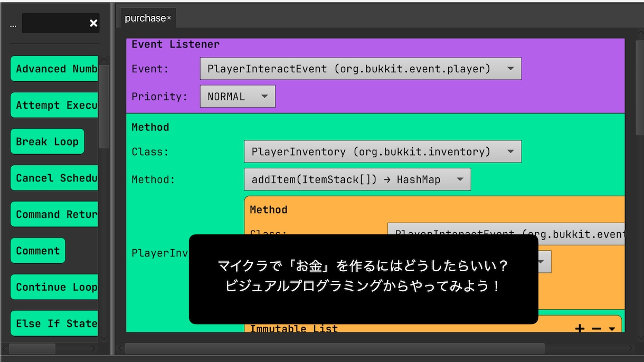Select the Advanced Number block

[54, 69]
